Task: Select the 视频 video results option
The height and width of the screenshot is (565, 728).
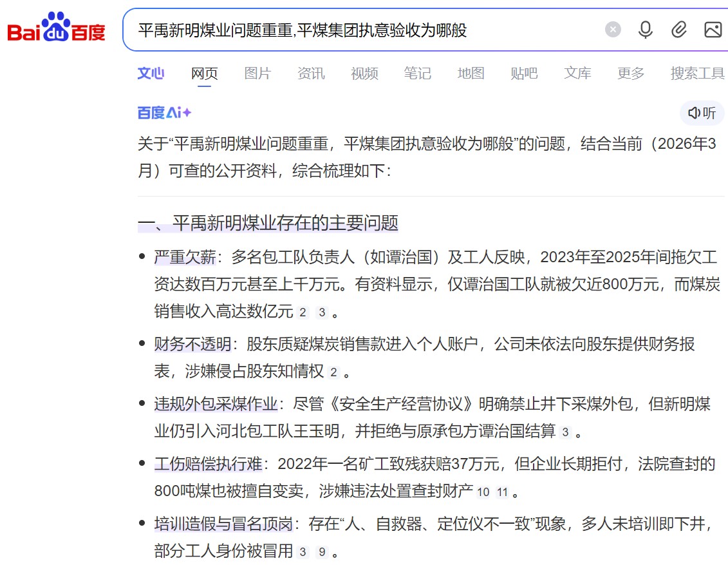Action: [x=364, y=73]
